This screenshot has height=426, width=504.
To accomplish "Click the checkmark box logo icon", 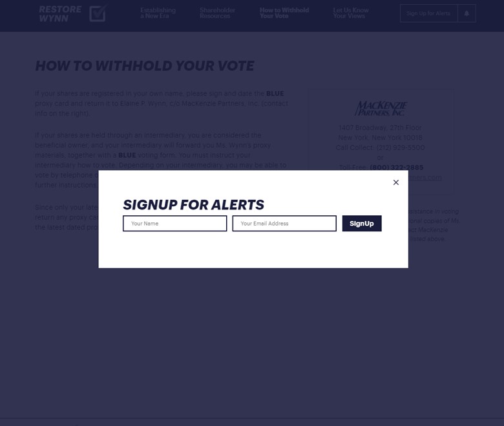I will click(x=98, y=14).
